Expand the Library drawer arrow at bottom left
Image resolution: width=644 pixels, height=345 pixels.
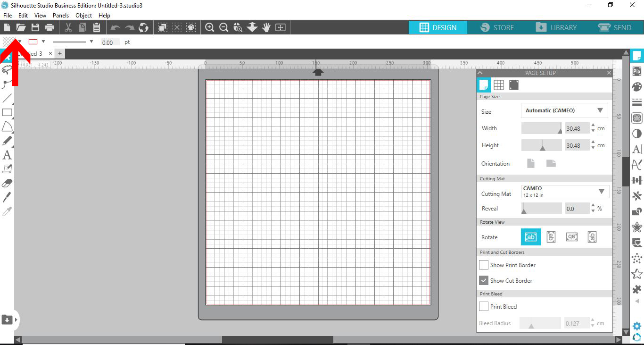pyautogui.click(x=17, y=320)
